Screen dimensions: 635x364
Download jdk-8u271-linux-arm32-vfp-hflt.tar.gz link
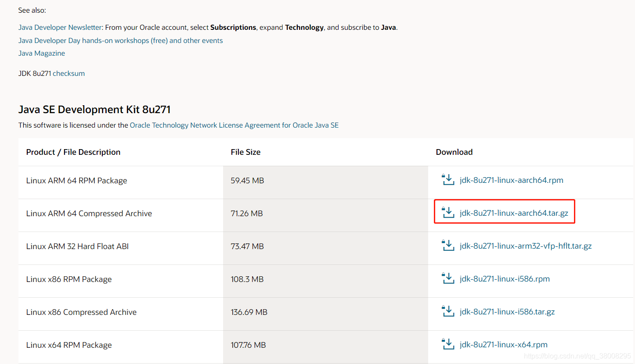[x=526, y=246]
